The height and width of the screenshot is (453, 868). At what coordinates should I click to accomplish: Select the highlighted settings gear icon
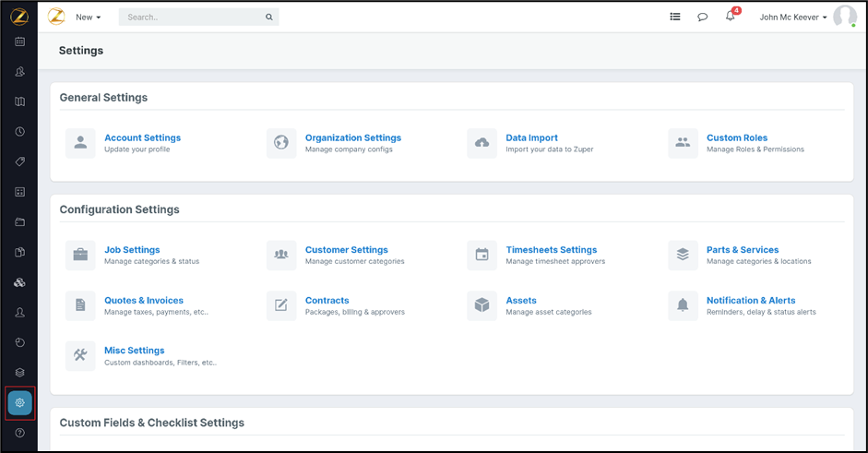(19, 403)
